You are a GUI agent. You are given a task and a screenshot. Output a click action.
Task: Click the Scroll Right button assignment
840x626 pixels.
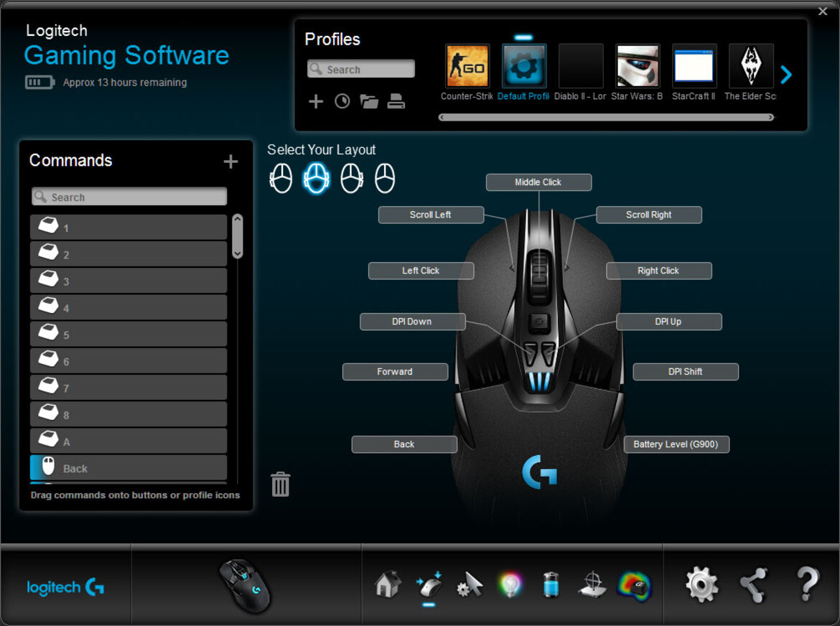pyautogui.click(x=649, y=215)
